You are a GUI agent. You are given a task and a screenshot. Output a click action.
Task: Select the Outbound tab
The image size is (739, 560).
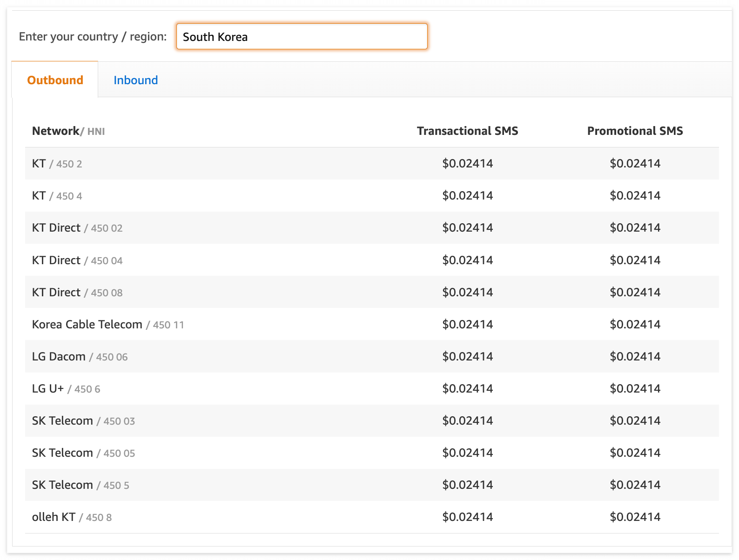pos(55,80)
